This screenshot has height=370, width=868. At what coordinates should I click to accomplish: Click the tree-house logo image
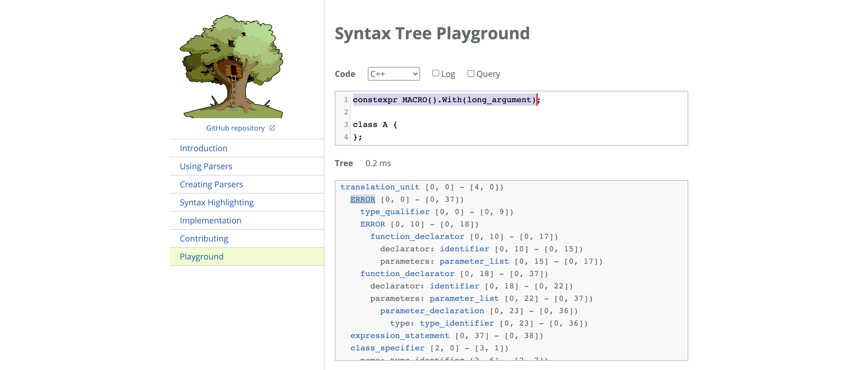click(232, 66)
